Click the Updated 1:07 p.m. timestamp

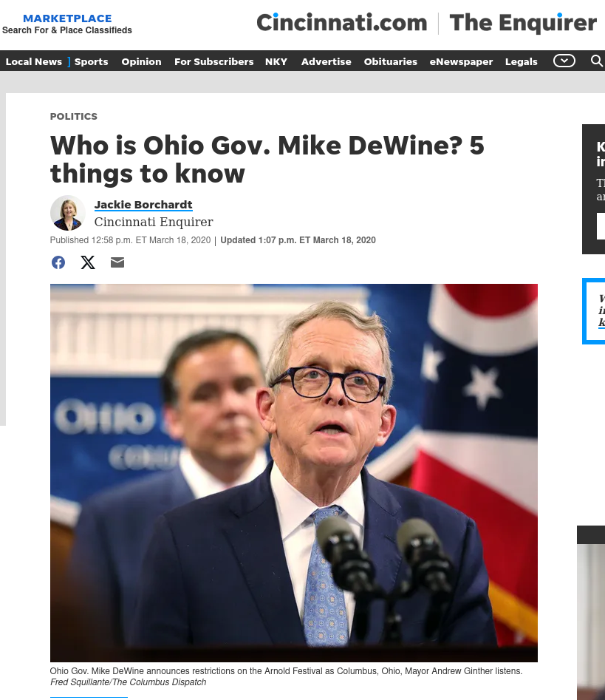tap(298, 240)
